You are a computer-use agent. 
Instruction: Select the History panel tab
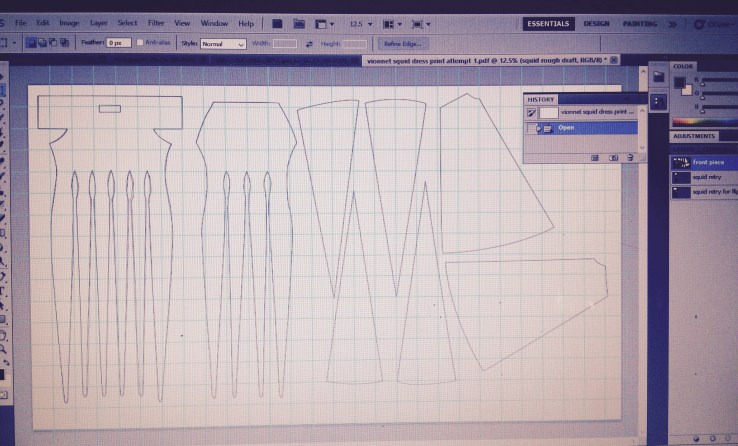pos(540,99)
